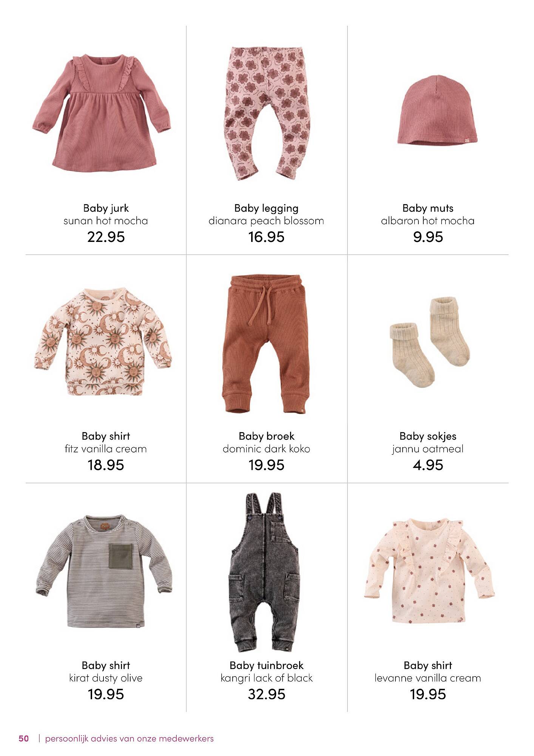
Task: Open the floral Baby legging photo
Action: pos(266,113)
